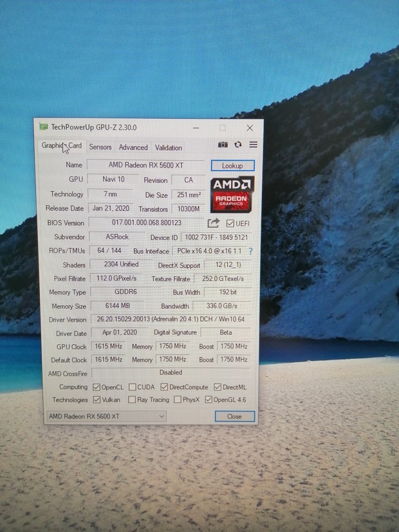The height and width of the screenshot is (532, 399).
Task: Click Bus Interface 'PCIe x16 4.0 @ x16 1.1'
Action: (209, 251)
